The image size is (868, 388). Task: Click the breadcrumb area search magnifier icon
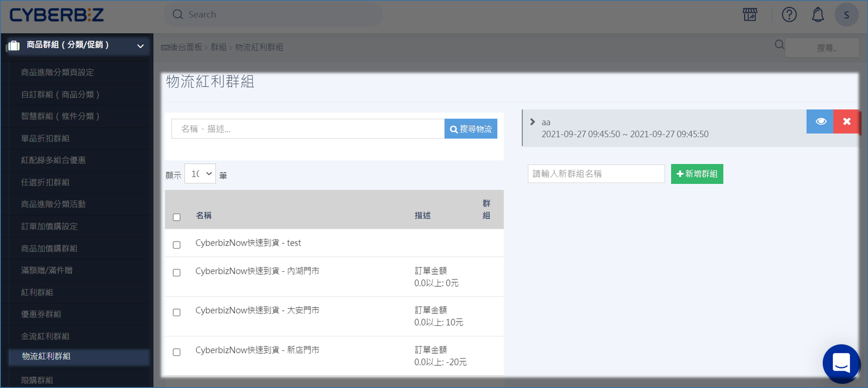click(779, 44)
